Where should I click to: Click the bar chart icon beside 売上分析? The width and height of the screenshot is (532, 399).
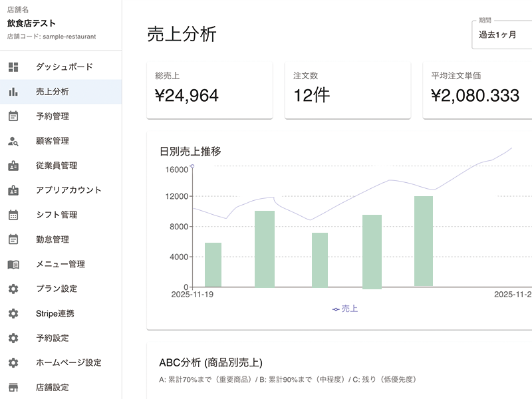(x=13, y=90)
